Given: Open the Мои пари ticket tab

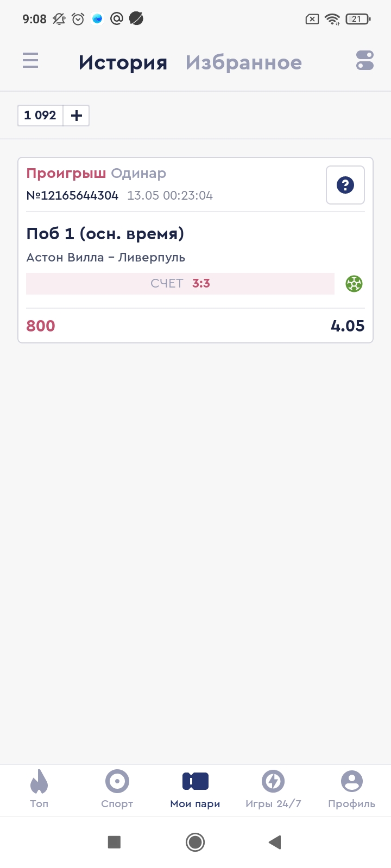Looking at the screenshot, I should [195, 789].
